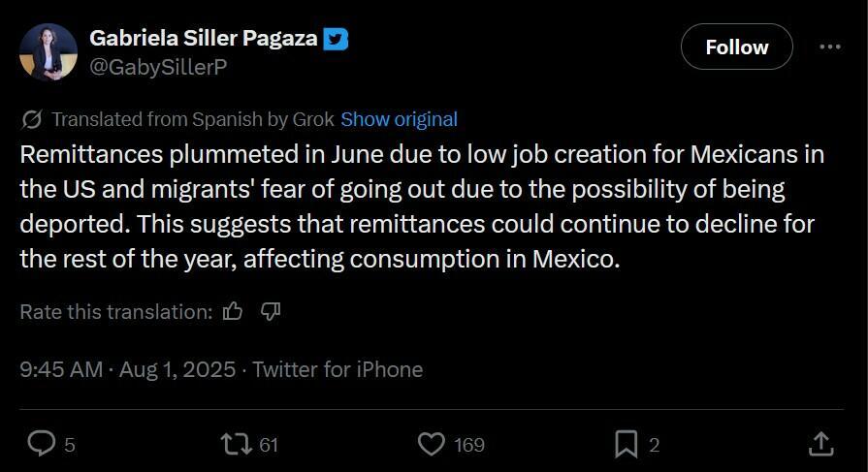The width and height of the screenshot is (868, 472).
Task: Bookmark this tweet
Action: click(626, 444)
